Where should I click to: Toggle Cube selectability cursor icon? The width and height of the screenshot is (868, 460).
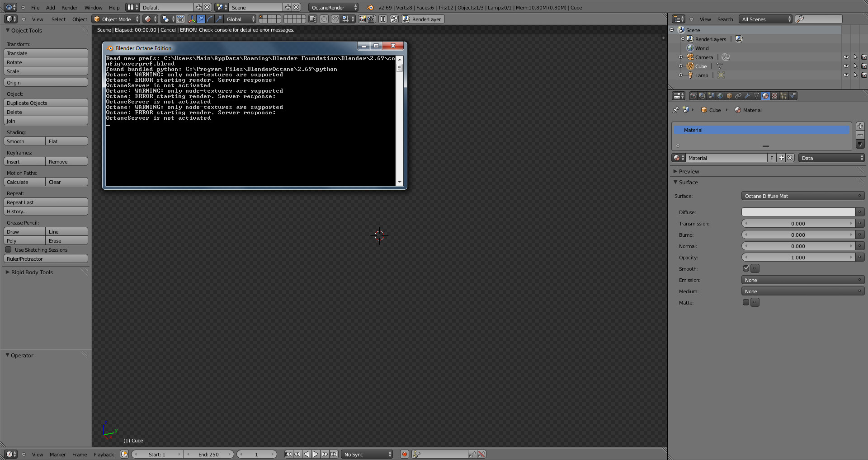(855, 66)
